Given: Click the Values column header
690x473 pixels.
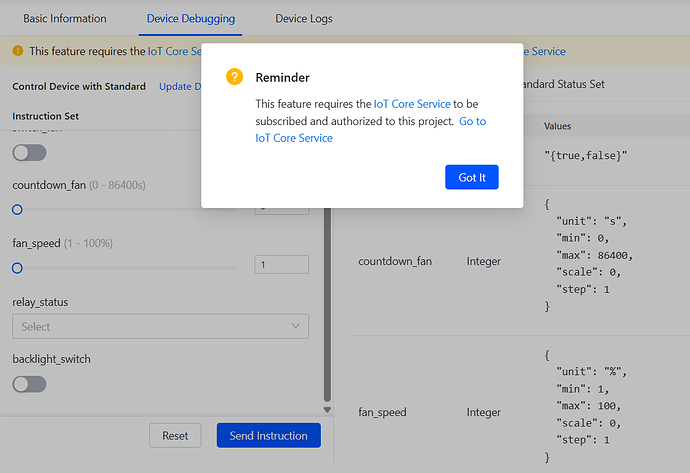Looking at the screenshot, I should [x=557, y=126].
